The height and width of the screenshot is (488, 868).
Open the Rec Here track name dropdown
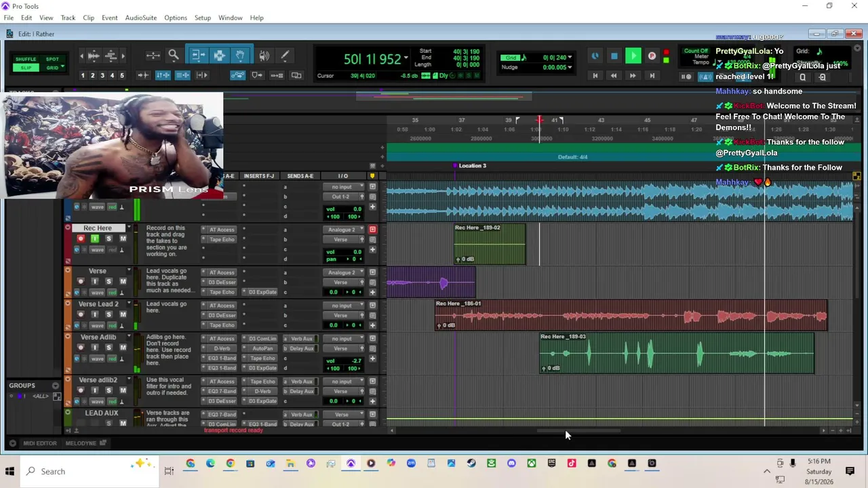click(128, 228)
